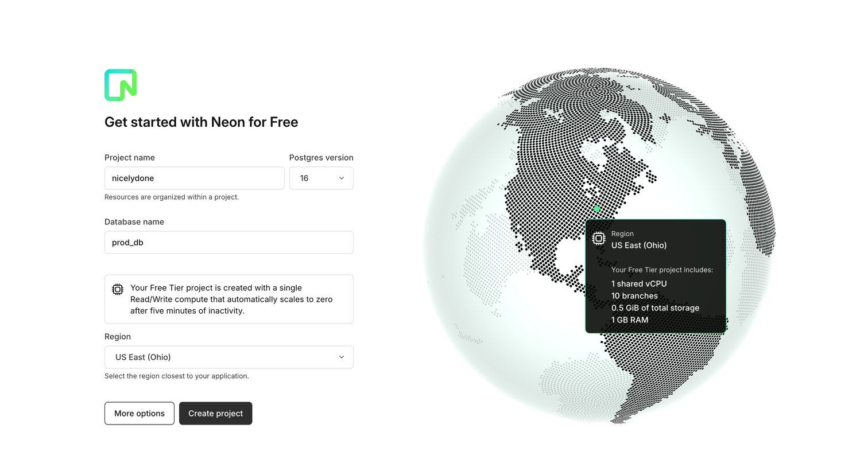Click "Your Free Tier project includes:" text
Viewport: 868px width, 467px height.
tap(662, 270)
